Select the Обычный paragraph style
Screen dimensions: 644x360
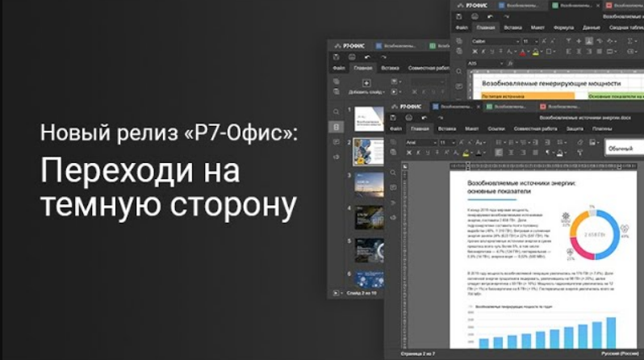pos(624,149)
